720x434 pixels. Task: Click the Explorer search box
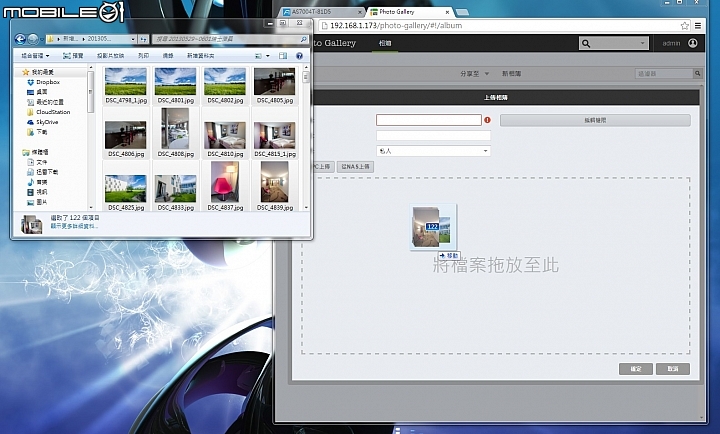tap(230, 39)
